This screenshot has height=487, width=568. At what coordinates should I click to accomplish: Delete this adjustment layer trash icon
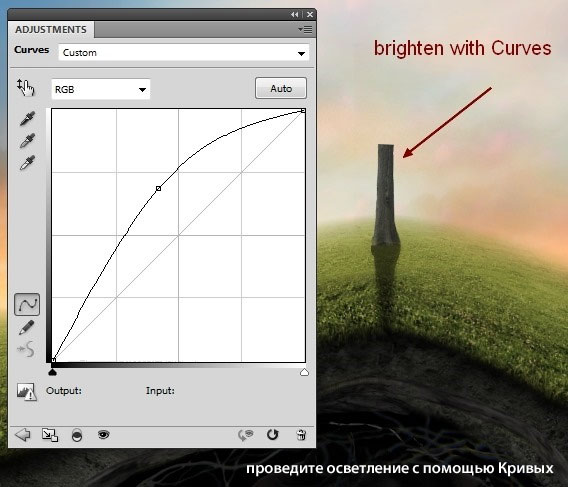301,434
